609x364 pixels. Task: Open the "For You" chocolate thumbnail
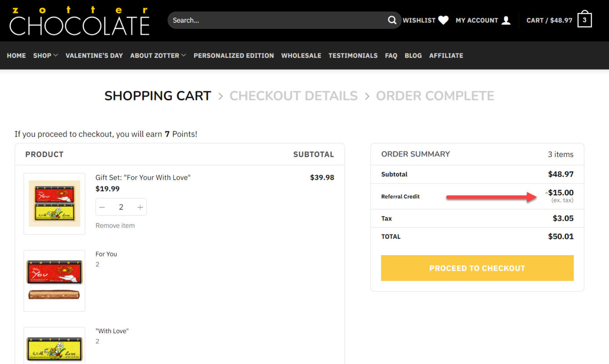(54, 281)
